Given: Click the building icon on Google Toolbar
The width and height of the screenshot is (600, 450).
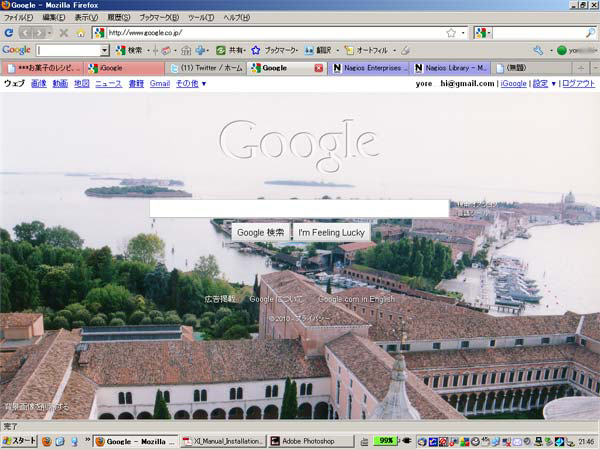Looking at the screenshot, I should pyautogui.click(x=186, y=50).
